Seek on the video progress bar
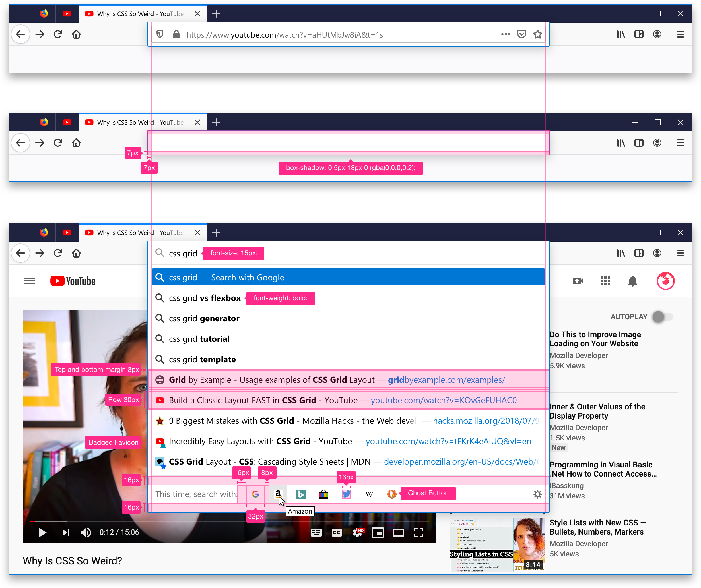 pyautogui.click(x=229, y=521)
